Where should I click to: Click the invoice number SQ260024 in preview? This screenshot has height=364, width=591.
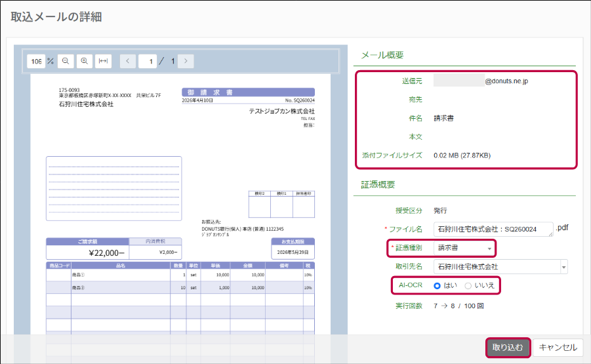300,101
